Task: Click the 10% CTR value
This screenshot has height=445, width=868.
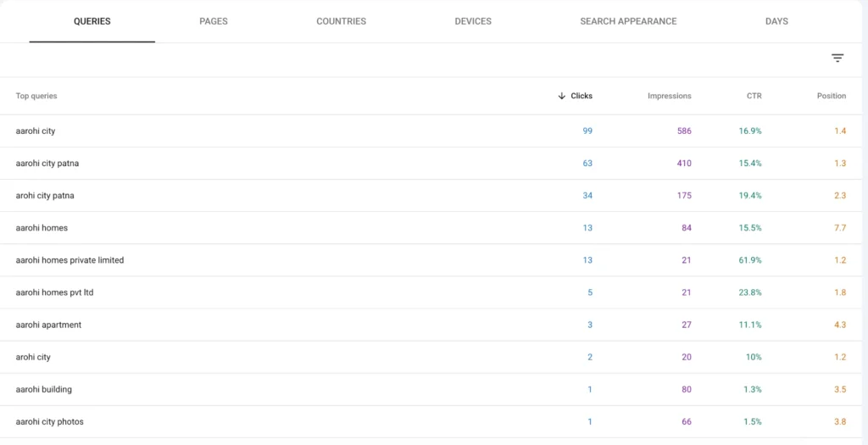Action: [x=754, y=357]
